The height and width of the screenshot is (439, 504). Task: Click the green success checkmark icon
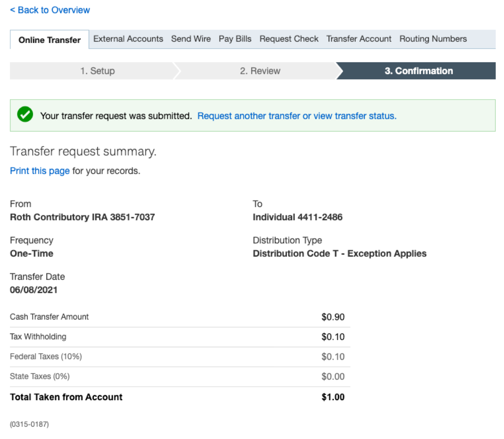point(25,114)
